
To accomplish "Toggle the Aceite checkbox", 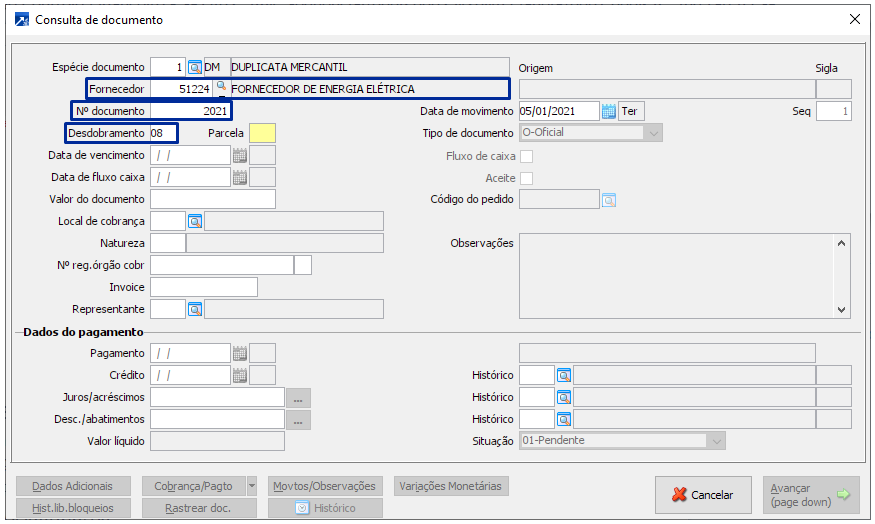I will point(526,178).
